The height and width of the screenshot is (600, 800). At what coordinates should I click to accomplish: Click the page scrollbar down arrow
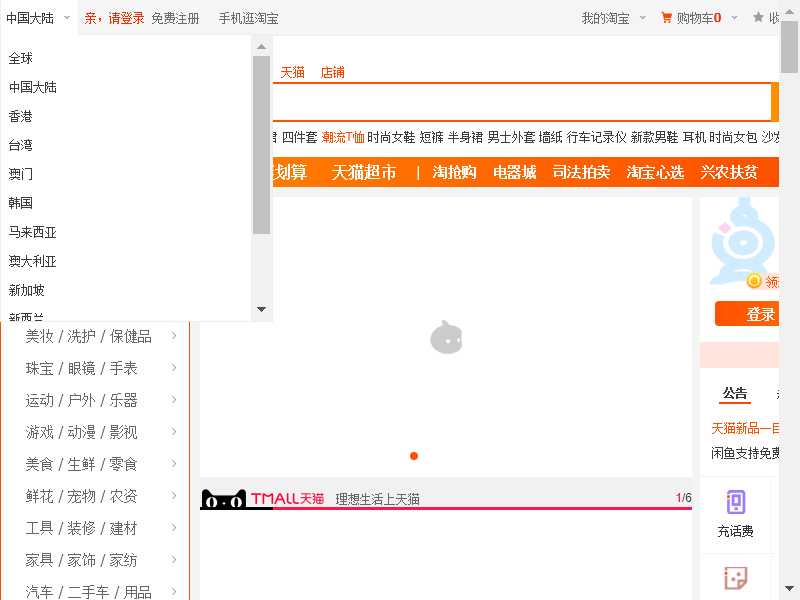point(789,588)
